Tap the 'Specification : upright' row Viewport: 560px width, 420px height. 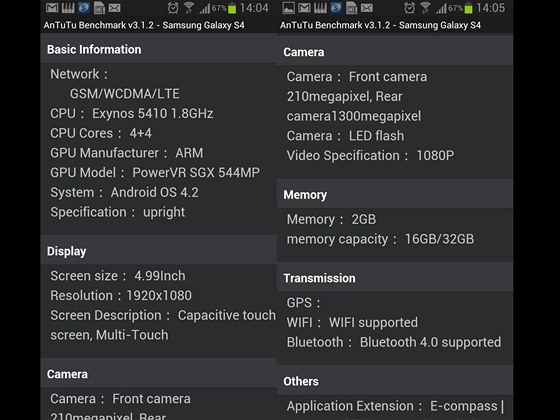(118, 212)
